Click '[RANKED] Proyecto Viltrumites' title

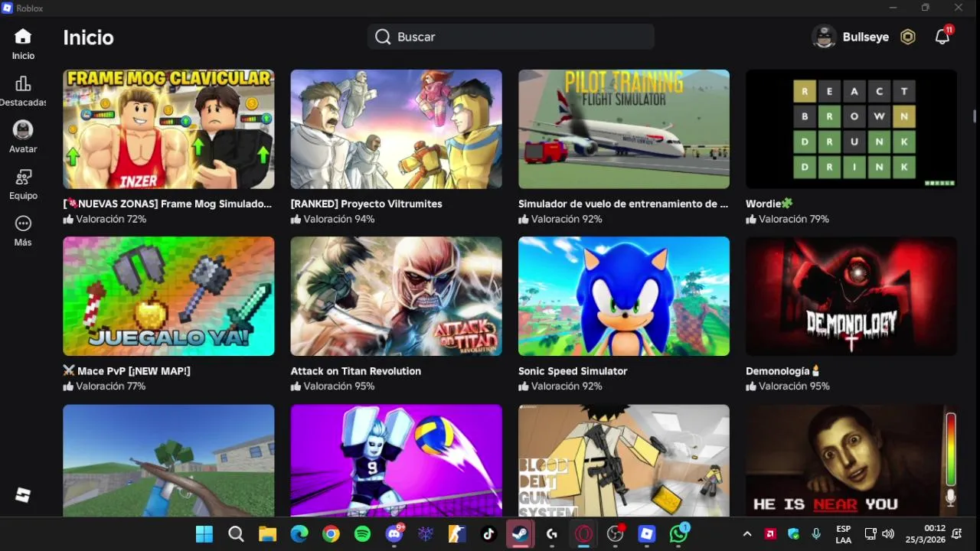click(x=366, y=204)
